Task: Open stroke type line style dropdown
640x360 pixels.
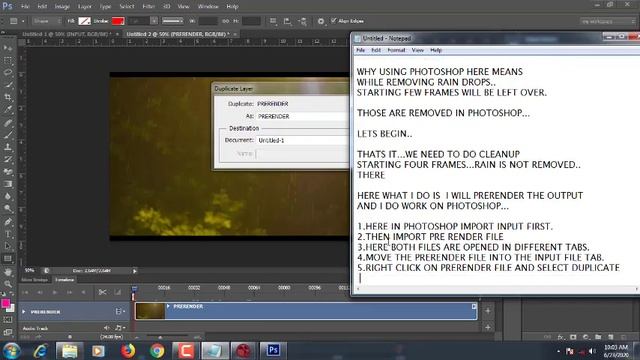Action: coord(173,21)
